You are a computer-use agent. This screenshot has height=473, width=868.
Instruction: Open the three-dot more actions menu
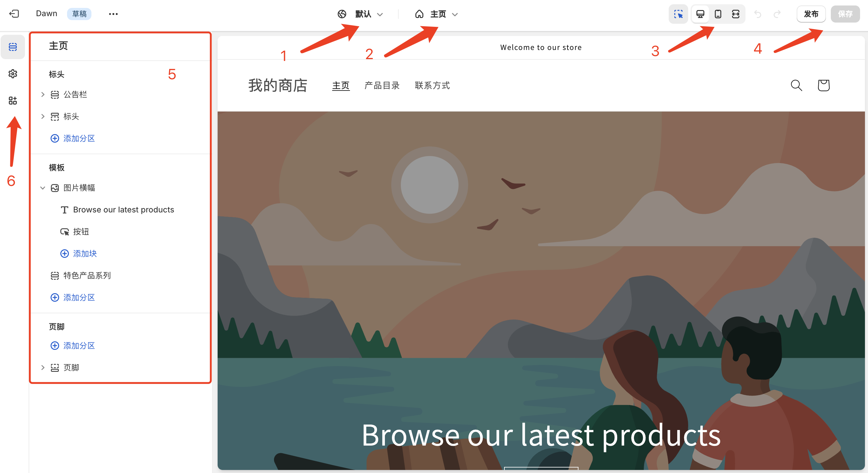113,14
